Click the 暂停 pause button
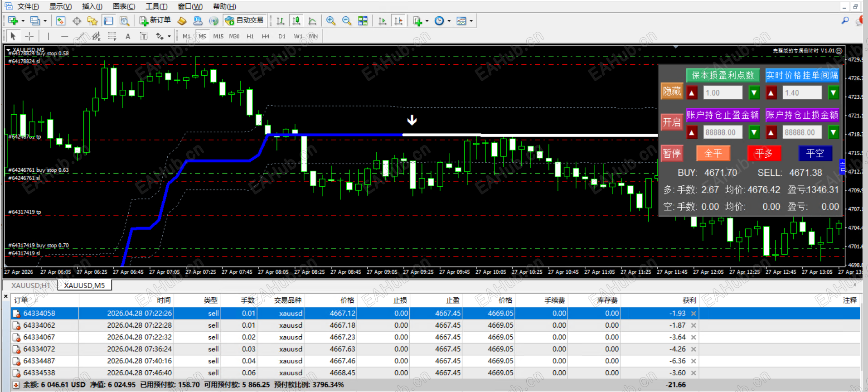This screenshot has height=392, width=868. tap(672, 154)
